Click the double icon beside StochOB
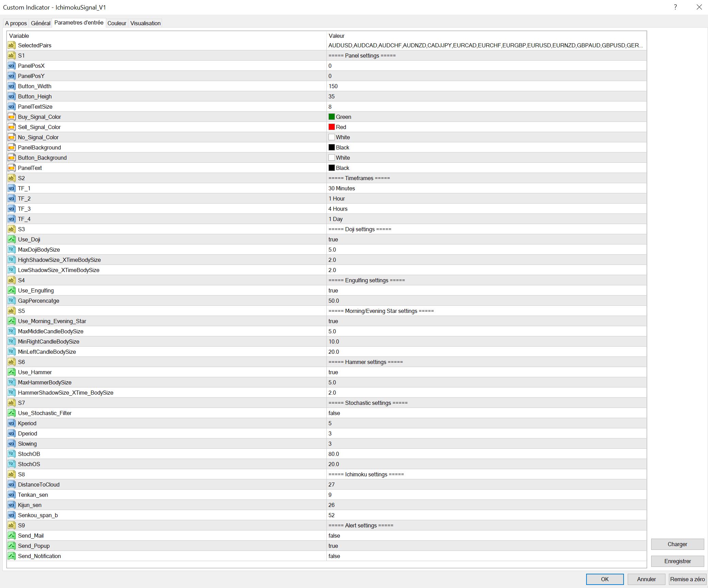The image size is (708, 588). coord(12,454)
